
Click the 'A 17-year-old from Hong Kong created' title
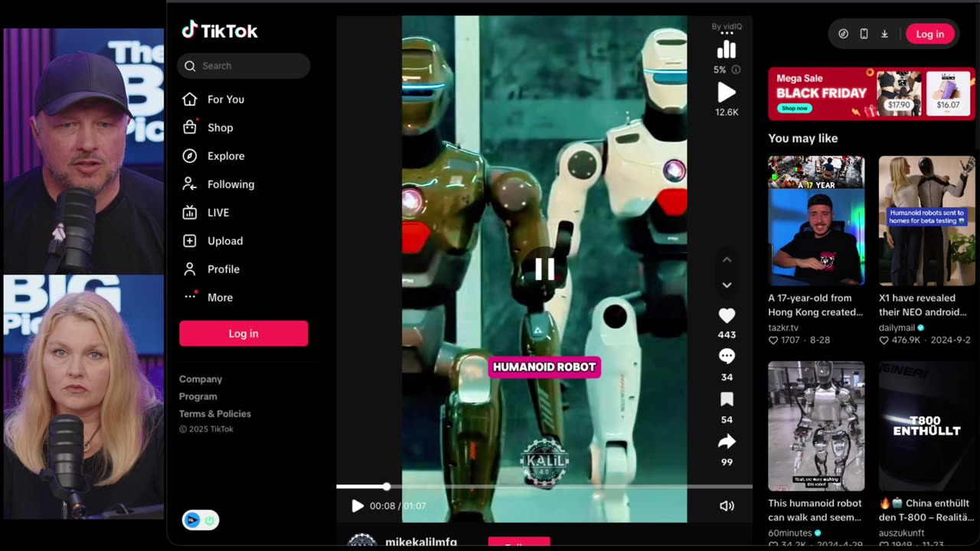click(x=815, y=305)
